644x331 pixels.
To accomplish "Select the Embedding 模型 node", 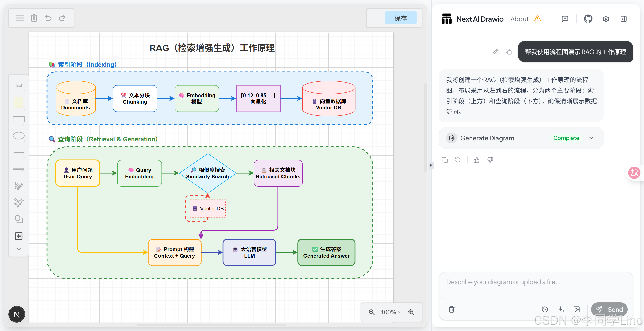I will [x=197, y=99].
